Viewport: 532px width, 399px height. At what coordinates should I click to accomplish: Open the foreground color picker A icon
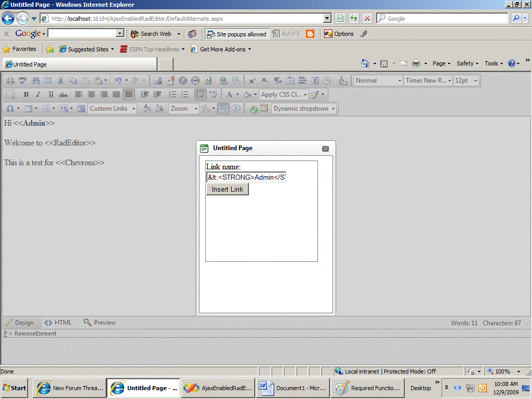pyautogui.click(x=229, y=95)
